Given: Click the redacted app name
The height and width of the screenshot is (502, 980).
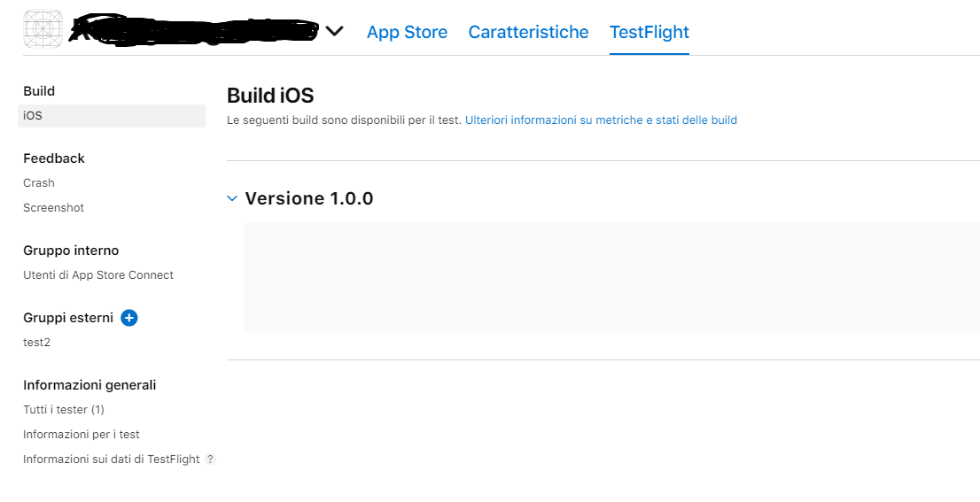Looking at the screenshot, I should pyautogui.click(x=193, y=31).
